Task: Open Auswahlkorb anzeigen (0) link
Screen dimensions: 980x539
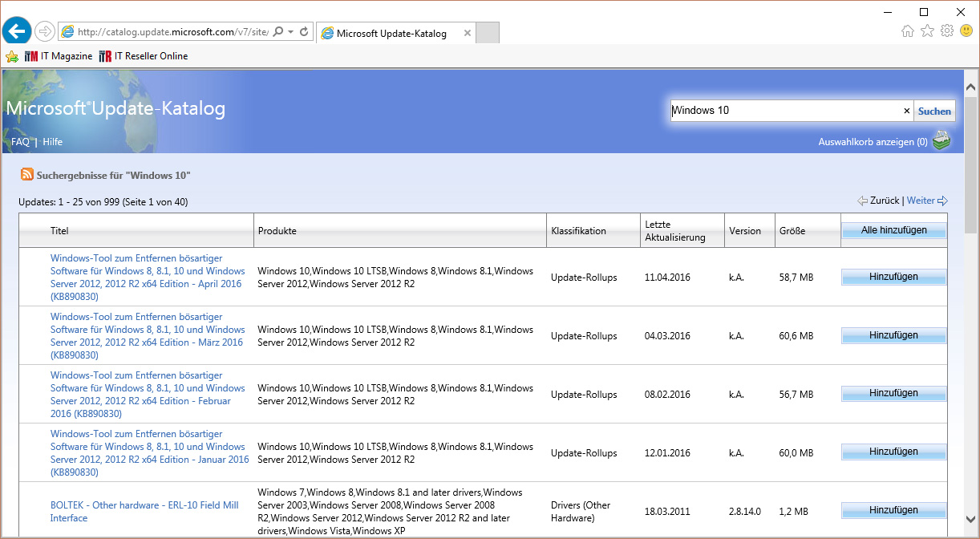Action: (x=873, y=142)
